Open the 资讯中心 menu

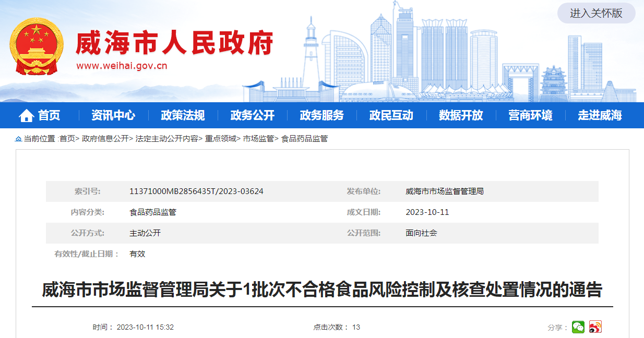coord(113,115)
